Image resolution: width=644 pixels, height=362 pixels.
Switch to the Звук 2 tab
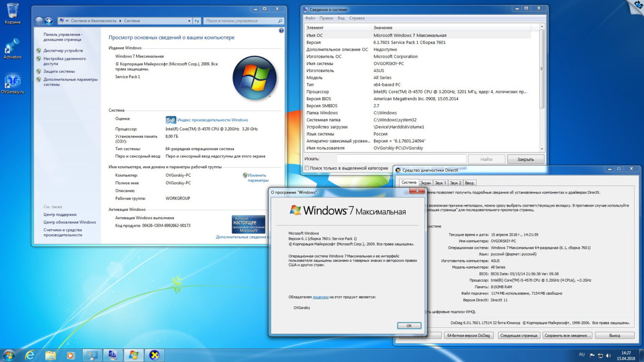[x=455, y=183]
